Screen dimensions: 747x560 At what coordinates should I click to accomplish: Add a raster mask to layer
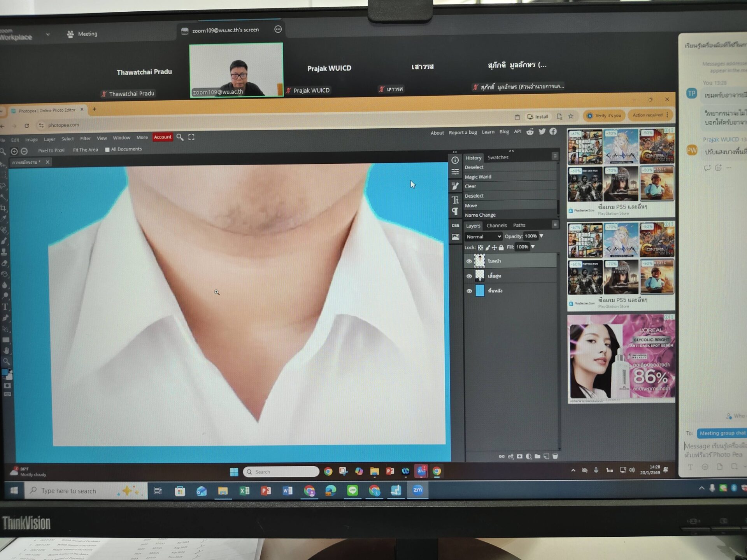(519, 457)
